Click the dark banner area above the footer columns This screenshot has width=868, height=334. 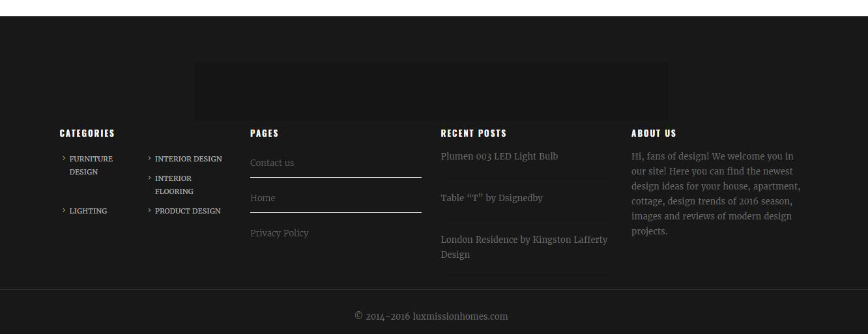point(431,91)
